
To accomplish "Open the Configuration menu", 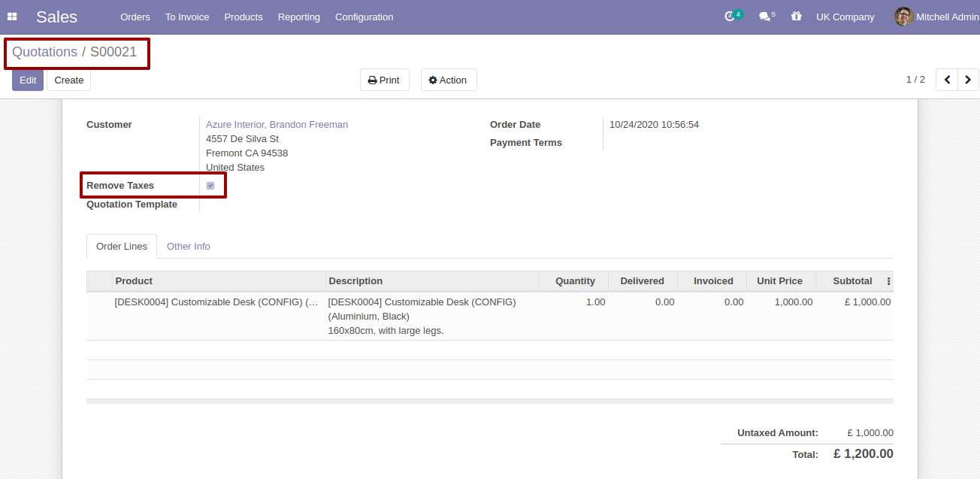I will coord(364,17).
